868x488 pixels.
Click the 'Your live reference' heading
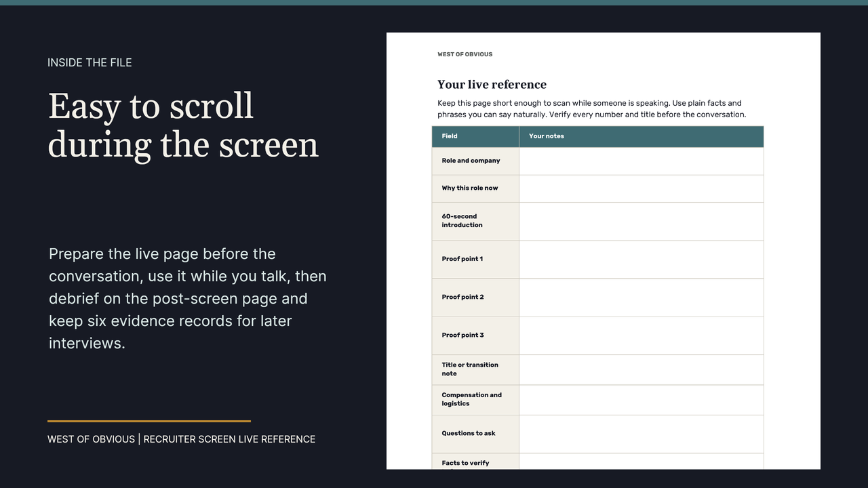[x=492, y=85]
